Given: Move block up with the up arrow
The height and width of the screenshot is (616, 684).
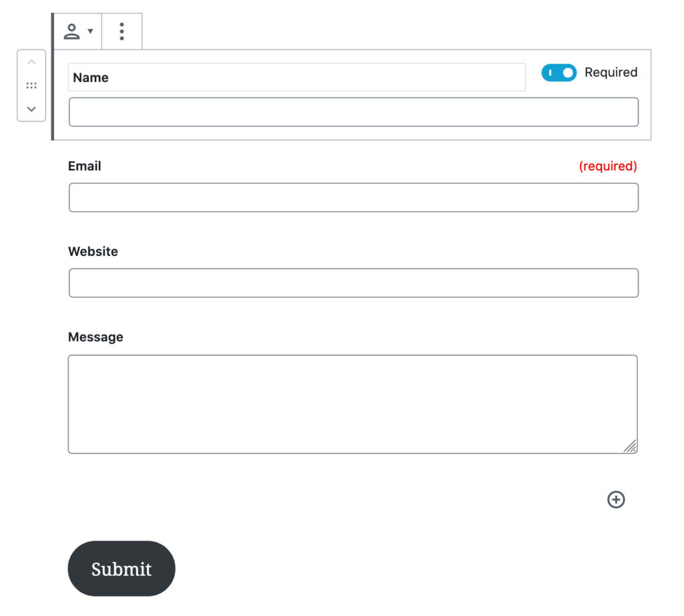Looking at the screenshot, I should [31, 61].
